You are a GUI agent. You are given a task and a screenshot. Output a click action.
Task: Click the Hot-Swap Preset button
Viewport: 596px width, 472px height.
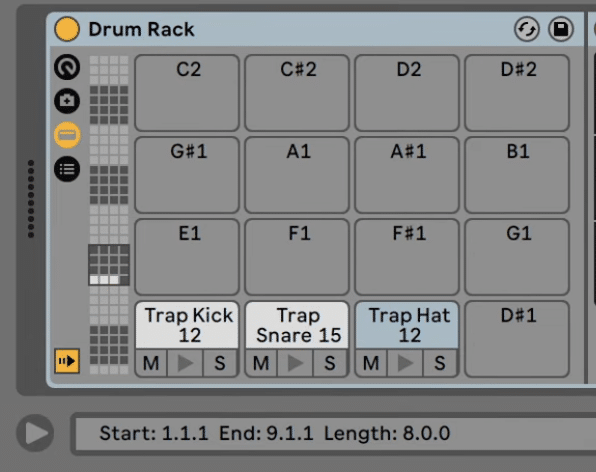click(526, 29)
